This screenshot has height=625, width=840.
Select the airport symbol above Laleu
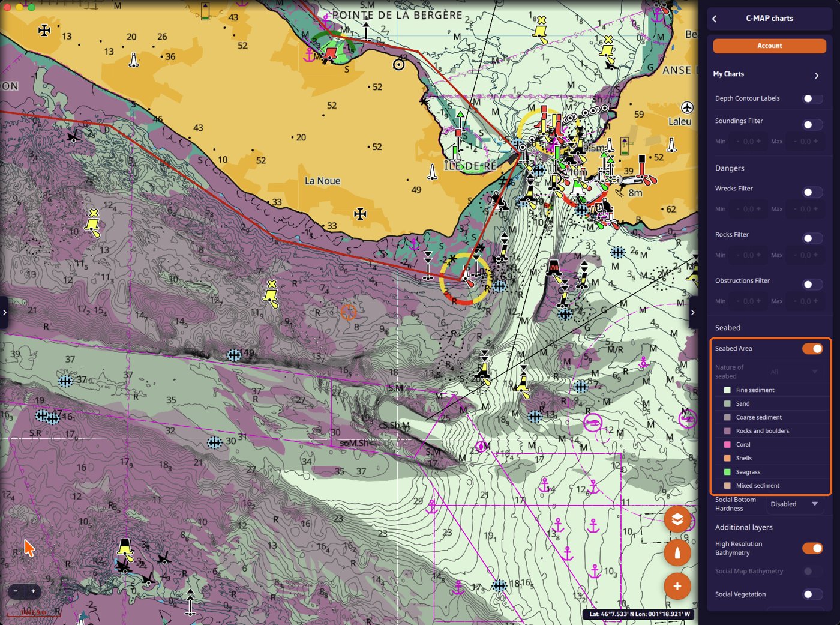687,107
